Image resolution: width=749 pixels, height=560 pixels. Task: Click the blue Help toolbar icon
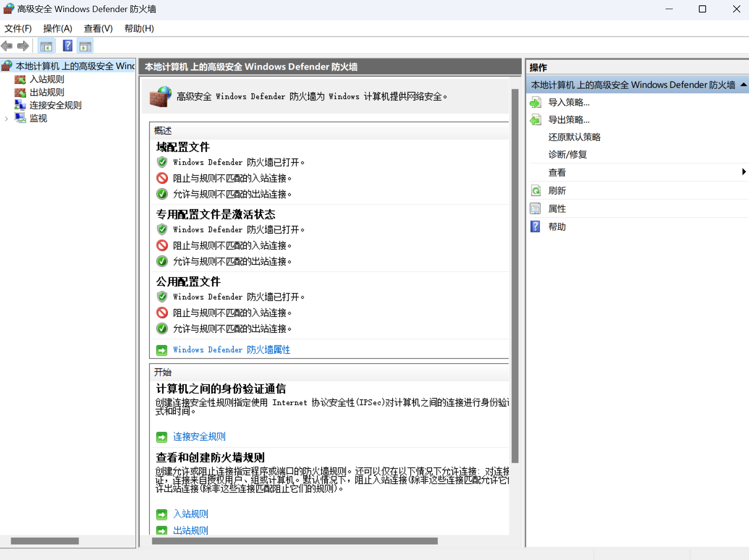pos(68,46)
